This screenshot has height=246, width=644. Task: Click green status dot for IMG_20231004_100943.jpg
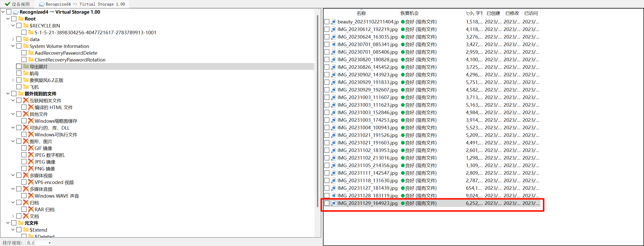point(403,128)
